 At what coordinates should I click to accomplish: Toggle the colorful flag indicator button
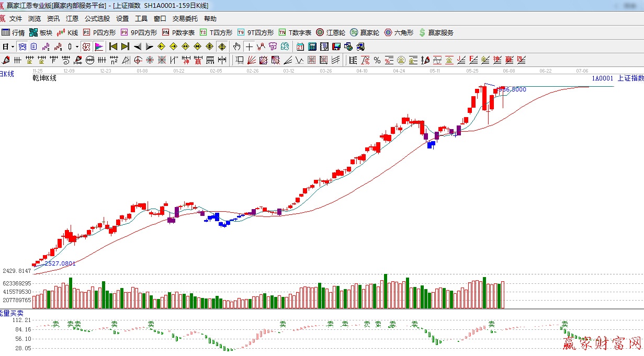tap(98, 47)
